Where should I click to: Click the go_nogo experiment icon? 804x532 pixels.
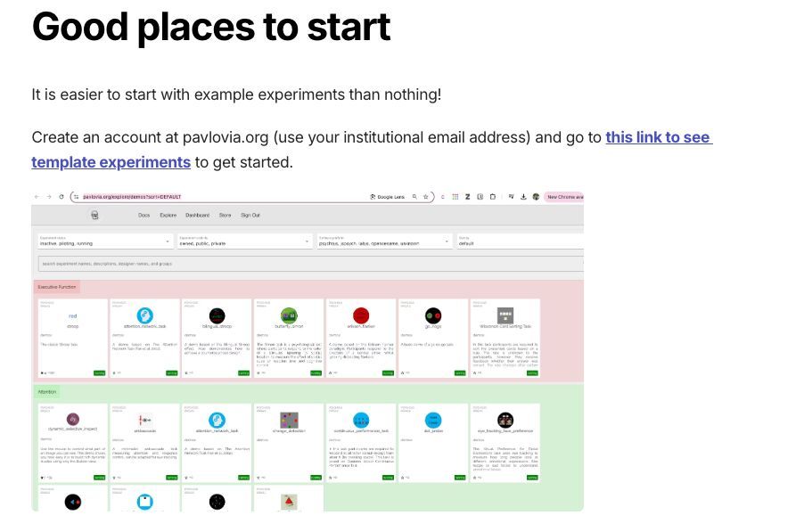click(433, 315)
